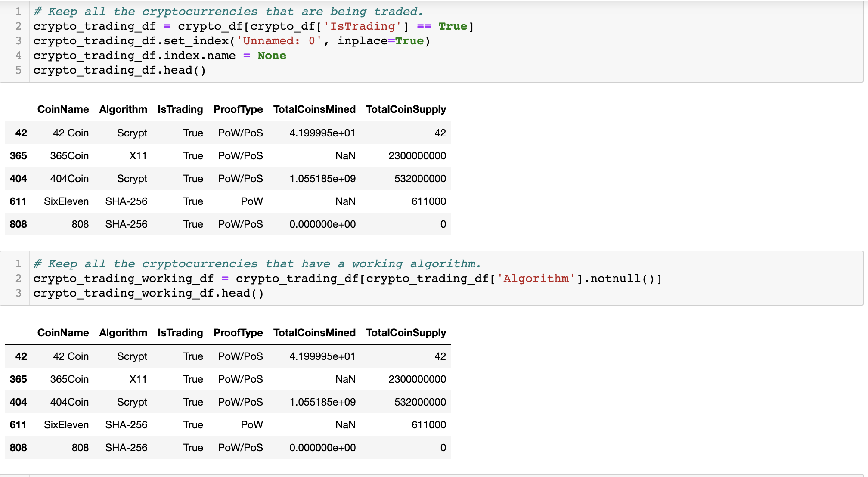Viewport: 868px width, 477px height.
Task: Click 2300000000 supply value in second table
Action: coord(417,379)
